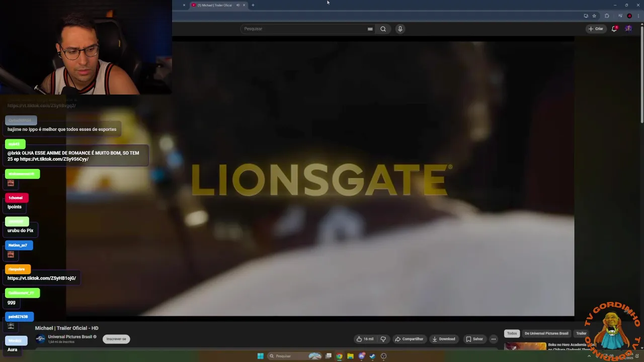The height and width of the screenshot is (362, 644).
Task: Open the Windows Start button
Action: pos(260,356)
